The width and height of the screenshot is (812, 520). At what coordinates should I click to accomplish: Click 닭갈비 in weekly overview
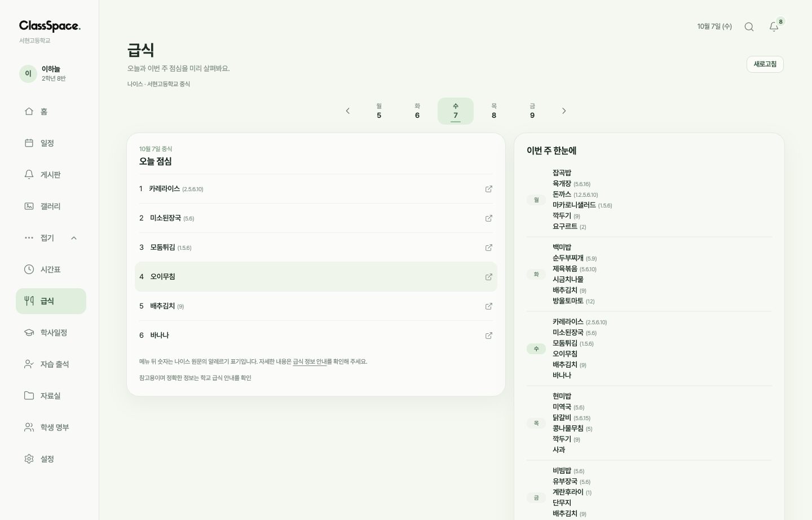pos(562,418)
